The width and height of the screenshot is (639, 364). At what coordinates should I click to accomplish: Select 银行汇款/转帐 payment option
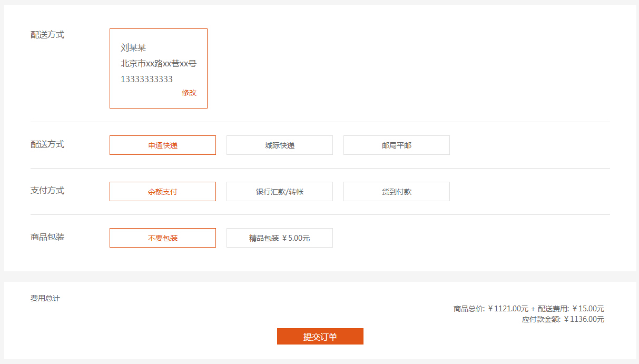point(280,192)
